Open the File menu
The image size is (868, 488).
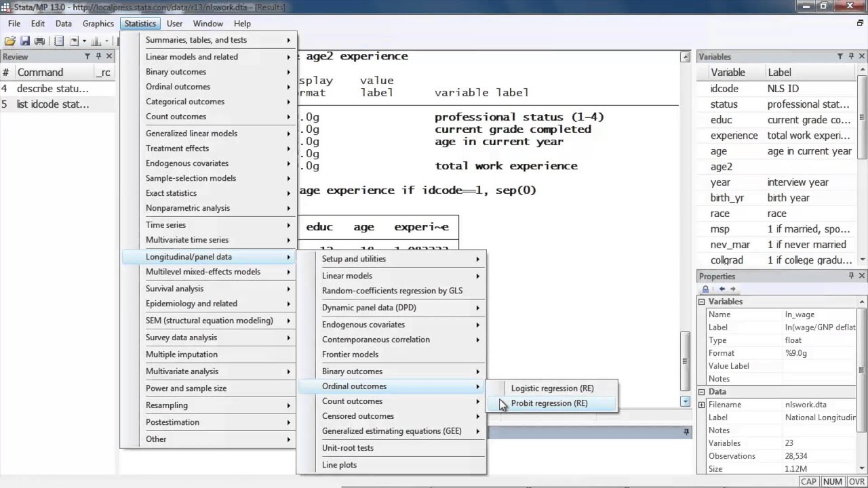14,24
